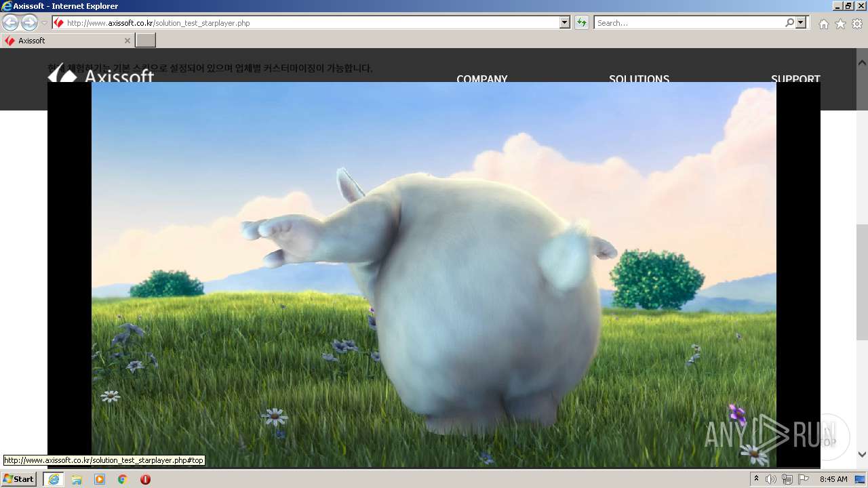Open the Windows Start menu
Viewport: 868px width, 488px height.
pos(19,479)
